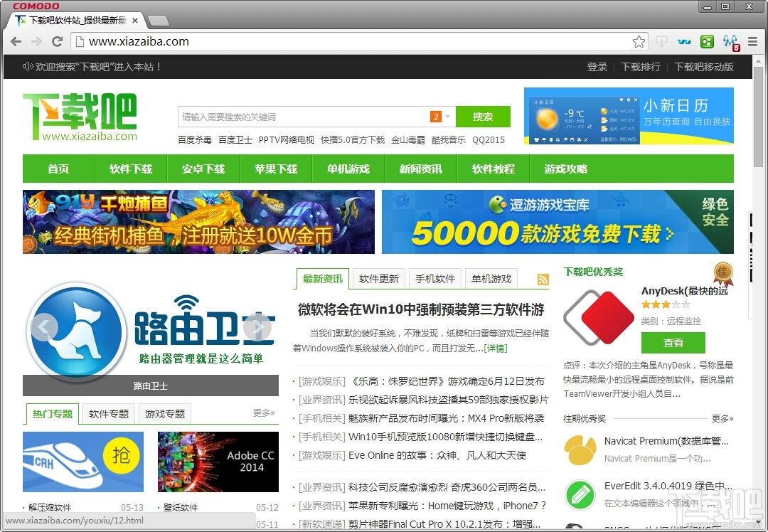The height and width of the screenshot is (532, 768).
Task: Open 软件教程 in the navigation bar
Action: 494,169
